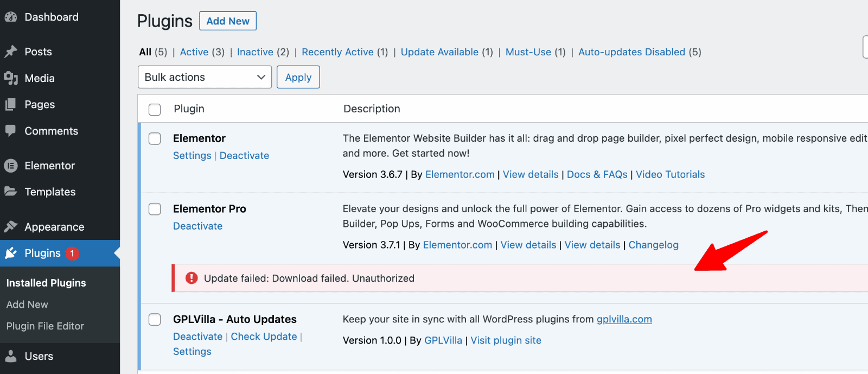Click the Plugins plug icon

(x=11, y=253)
